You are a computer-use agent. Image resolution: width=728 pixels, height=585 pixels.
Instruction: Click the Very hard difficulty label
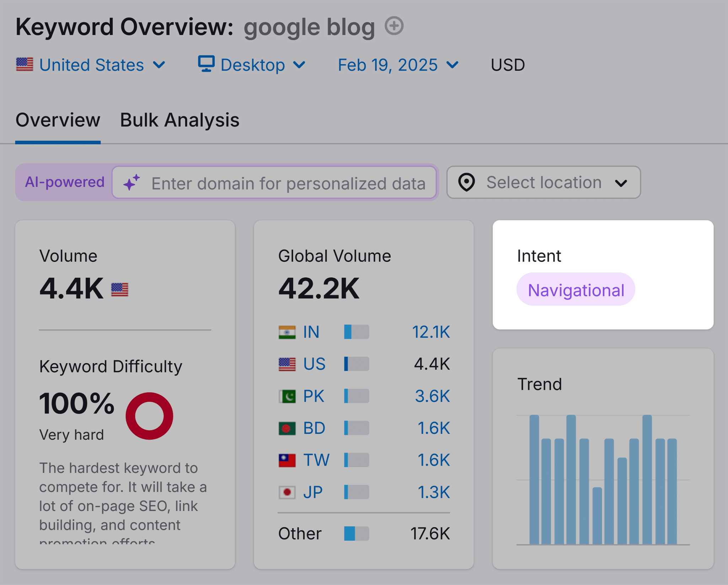(71, 435)
